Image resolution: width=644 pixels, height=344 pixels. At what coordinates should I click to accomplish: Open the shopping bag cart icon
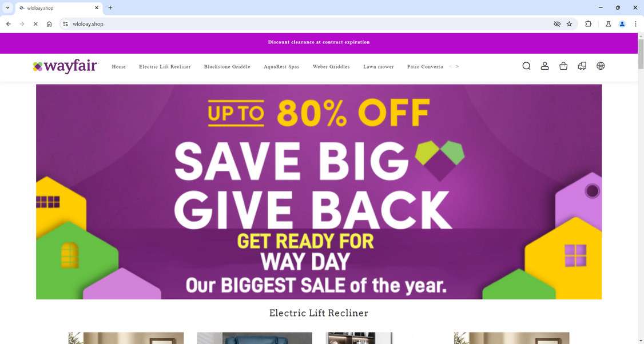click(563, 66)
